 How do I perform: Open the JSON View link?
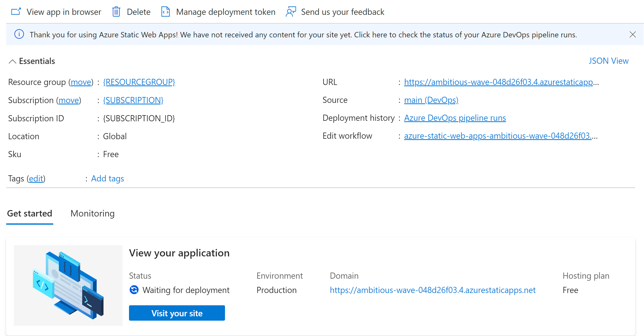click(608, 61)
